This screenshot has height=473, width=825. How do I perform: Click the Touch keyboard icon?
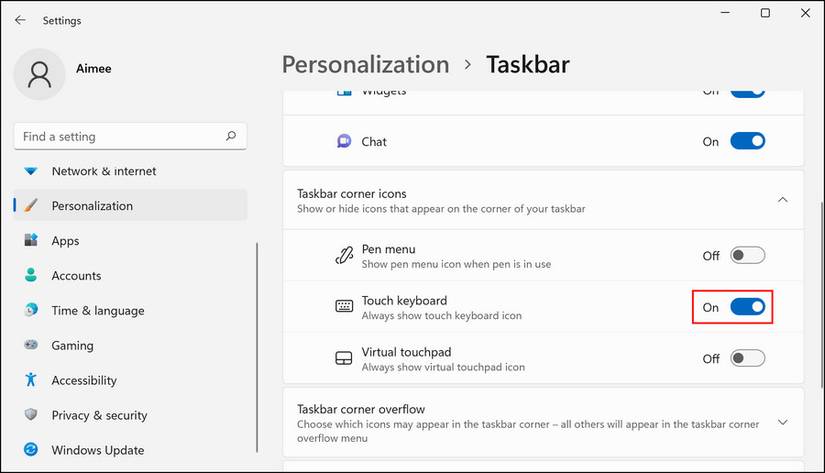coord(344,306)
